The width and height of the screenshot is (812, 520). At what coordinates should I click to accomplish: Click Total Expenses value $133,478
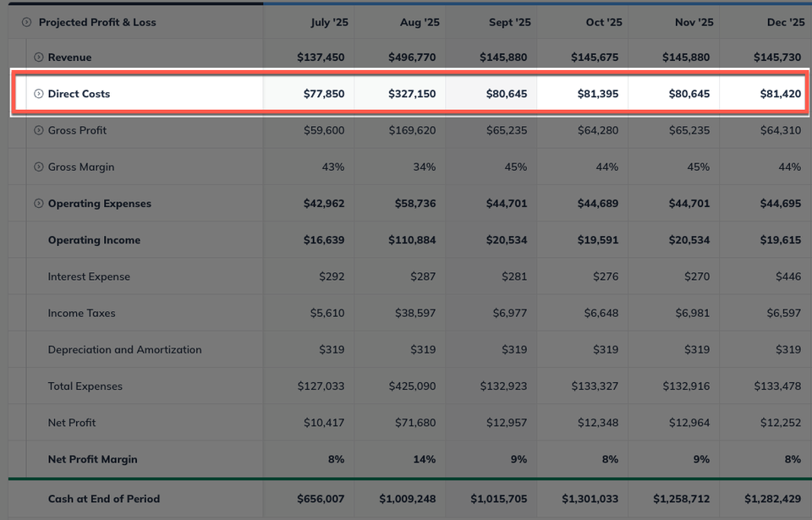777,386
